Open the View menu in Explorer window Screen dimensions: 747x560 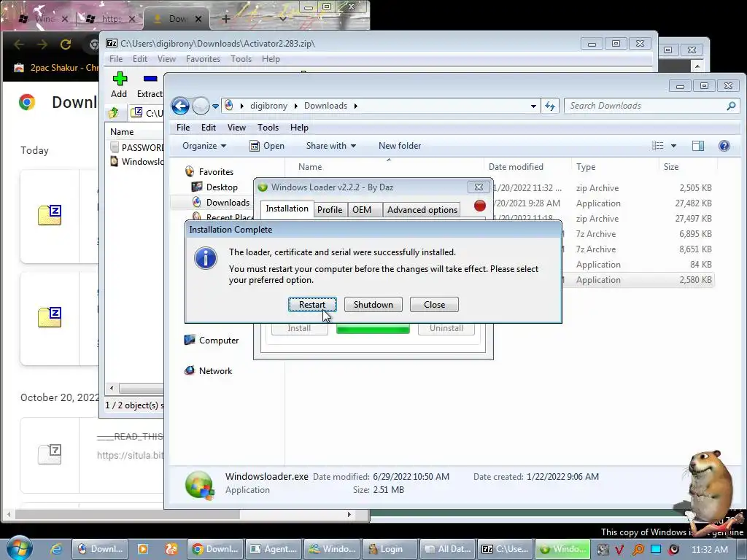pos(236,127)
